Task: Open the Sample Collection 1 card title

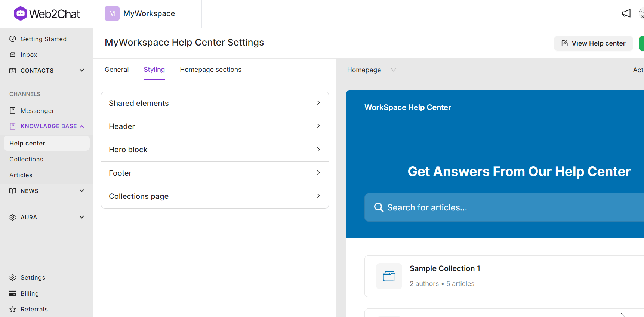Action: click(445, 268)
